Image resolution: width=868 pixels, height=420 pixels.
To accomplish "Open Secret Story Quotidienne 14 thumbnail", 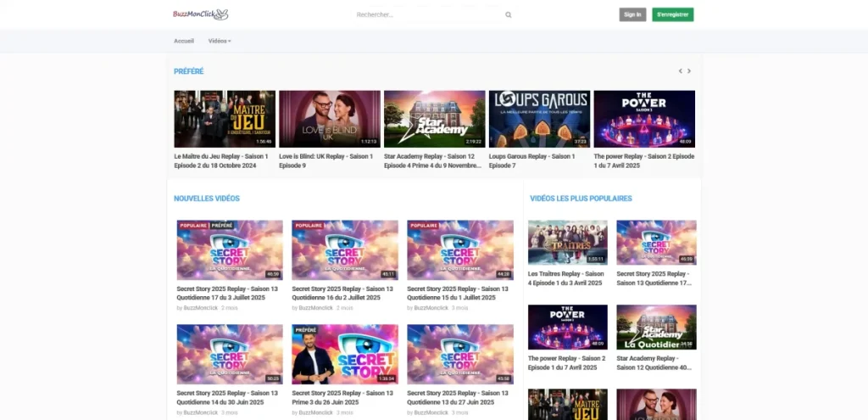I will [x=230, y=354].
